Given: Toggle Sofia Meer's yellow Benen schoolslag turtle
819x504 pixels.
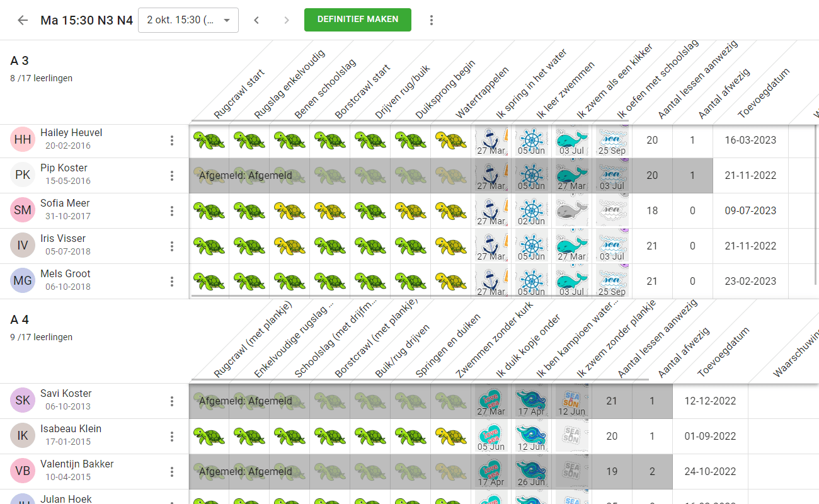Looking at the screenshot, I should click(289, 210).
